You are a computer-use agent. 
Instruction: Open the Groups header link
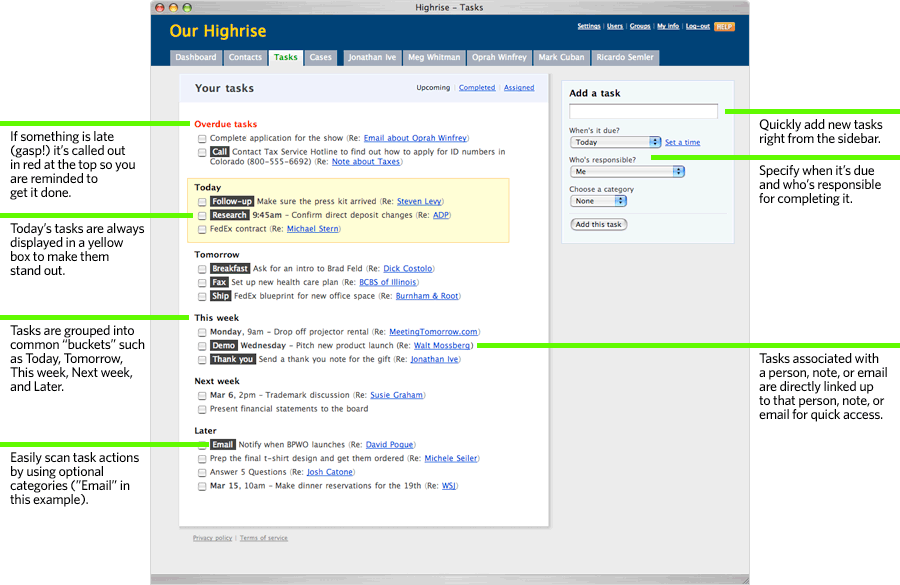(640, 26)
